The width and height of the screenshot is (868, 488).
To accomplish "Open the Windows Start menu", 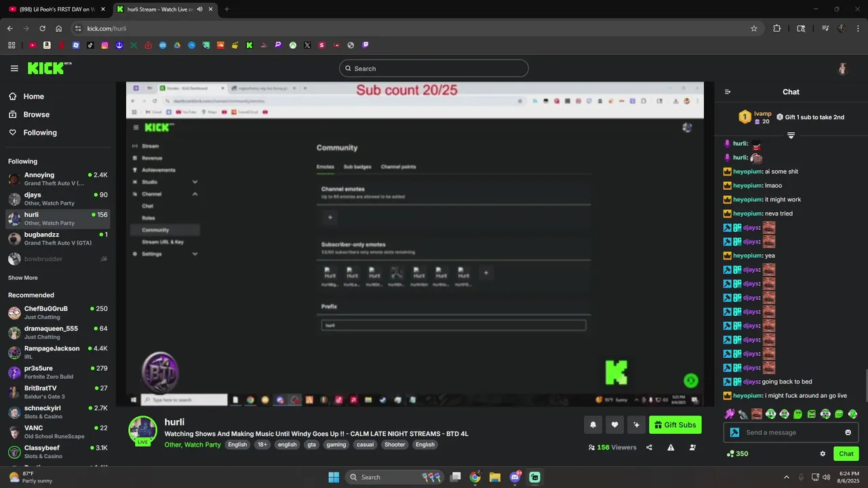I will tap(334, 477).
